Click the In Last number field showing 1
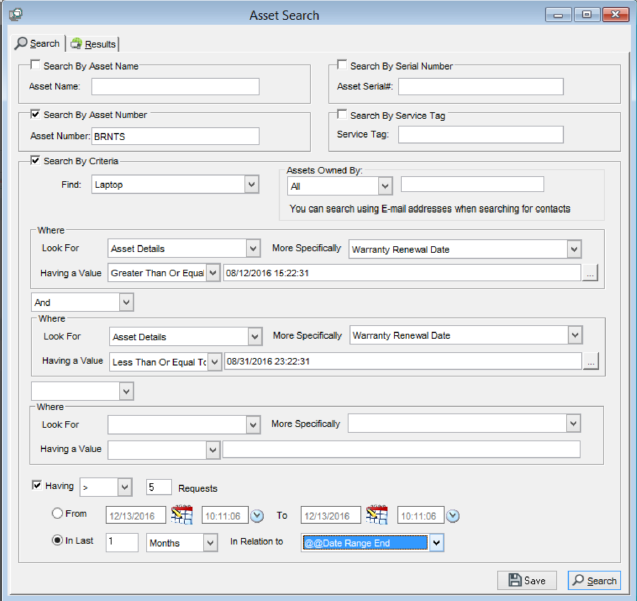637x601 pixels. [122, 542]
